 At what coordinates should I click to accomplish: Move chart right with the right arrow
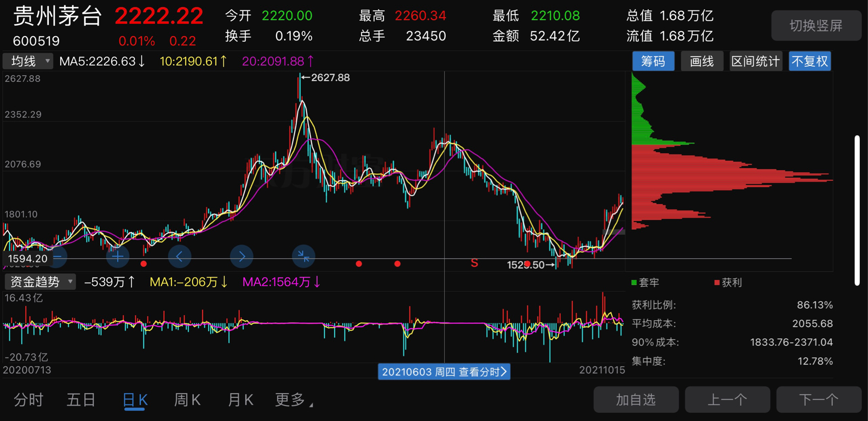click(242, 256)
